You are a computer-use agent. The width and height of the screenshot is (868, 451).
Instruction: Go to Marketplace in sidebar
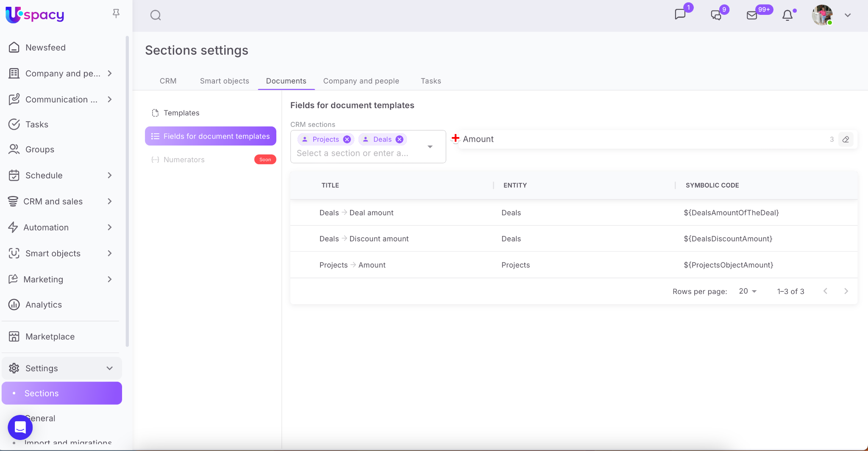[50, 336]
